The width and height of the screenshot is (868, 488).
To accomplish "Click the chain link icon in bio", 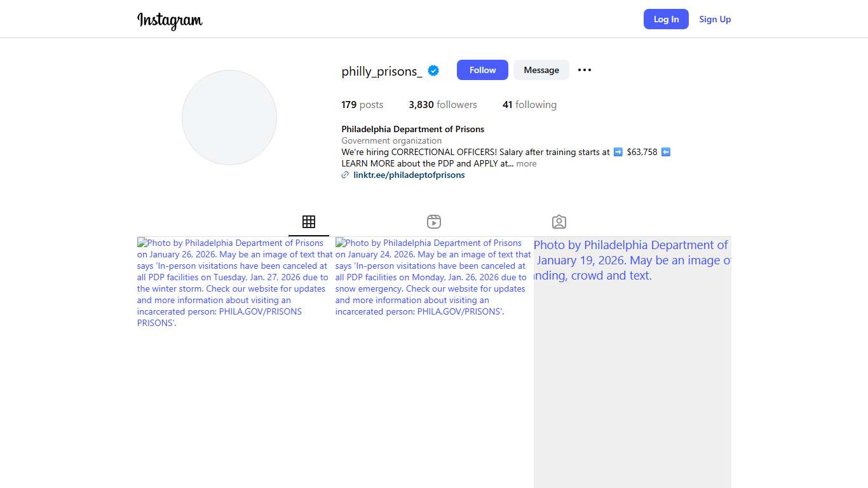I will pyautogui.click(x=345, y=175).
